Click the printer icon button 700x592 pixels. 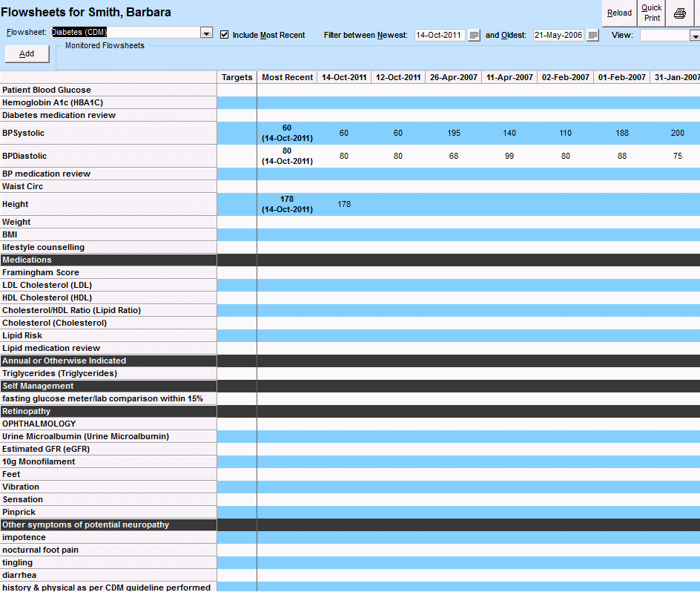(679, 13)
